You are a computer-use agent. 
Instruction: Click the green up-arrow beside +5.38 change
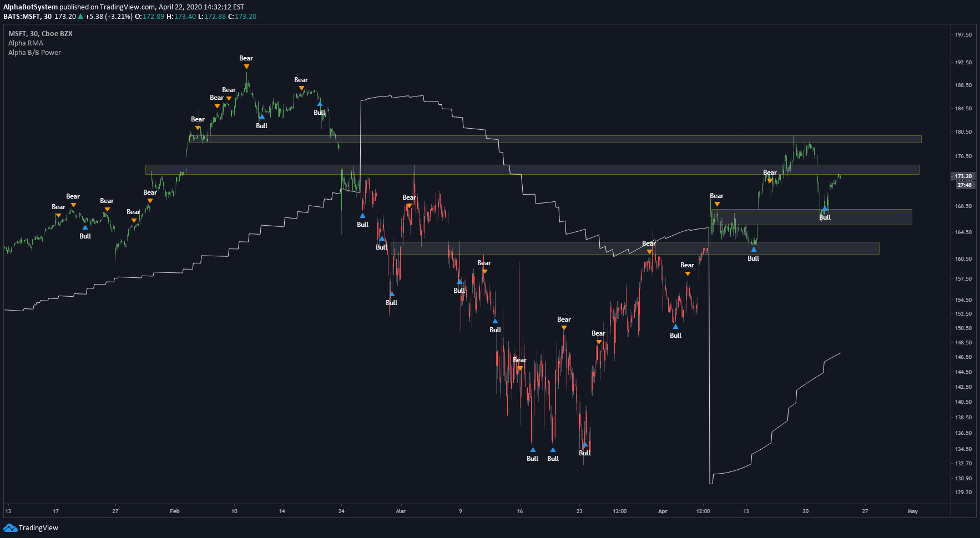point(80,17)
